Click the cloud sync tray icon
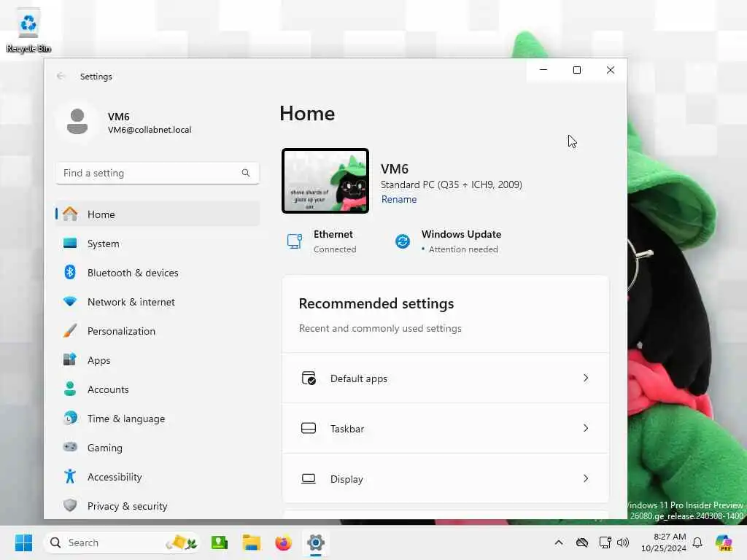This screenshot has height=560, width=747. [x=582, y=542]
